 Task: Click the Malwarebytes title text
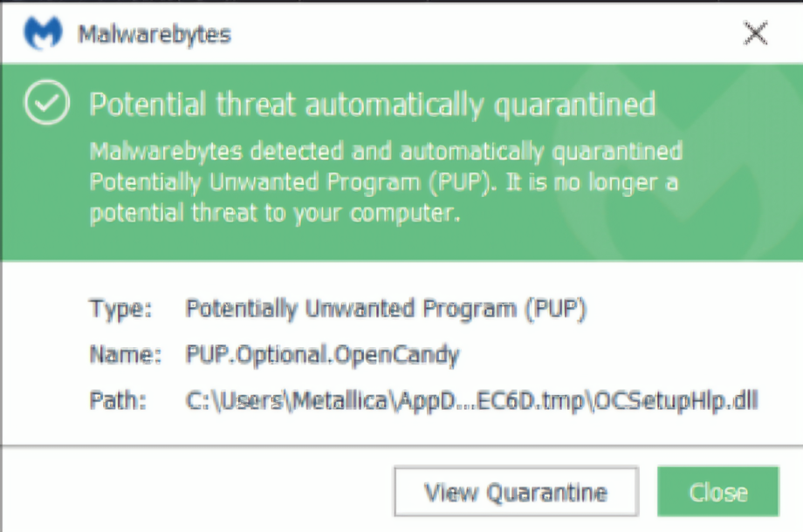(x=154, y=35)
